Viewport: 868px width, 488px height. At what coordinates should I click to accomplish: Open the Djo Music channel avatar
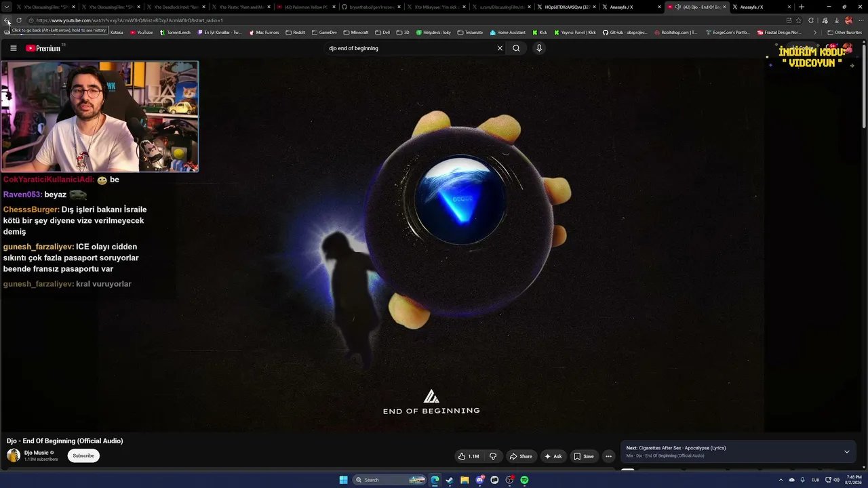pyautogui.click(x=14, y=455)
